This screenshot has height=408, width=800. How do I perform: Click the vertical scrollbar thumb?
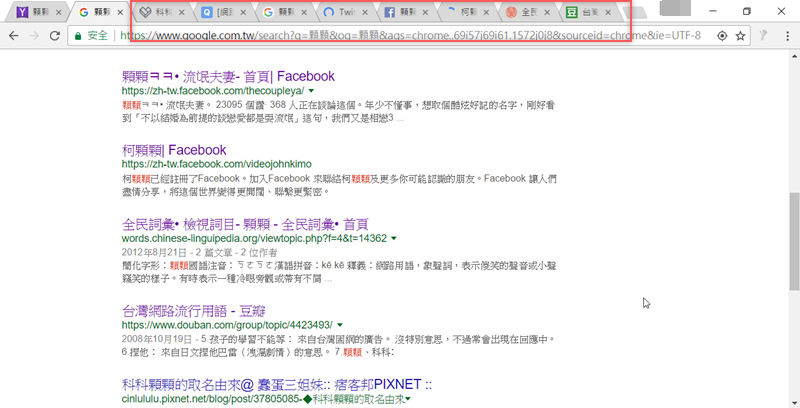pos(794,241)
